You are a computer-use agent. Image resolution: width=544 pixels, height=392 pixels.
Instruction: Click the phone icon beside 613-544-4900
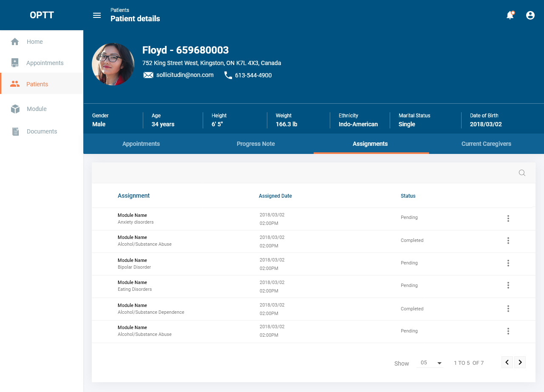tap(228, 75)
